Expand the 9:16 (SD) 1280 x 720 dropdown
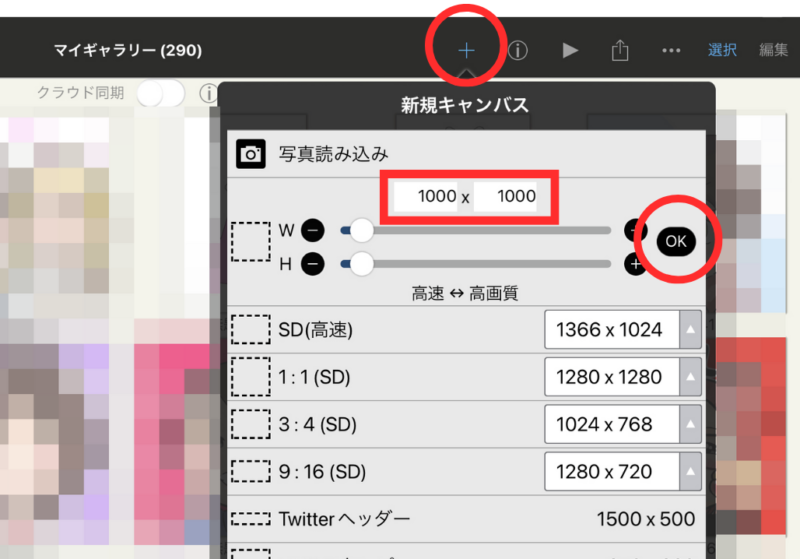Viewport: 800px width, 559px height. [691, 471]
